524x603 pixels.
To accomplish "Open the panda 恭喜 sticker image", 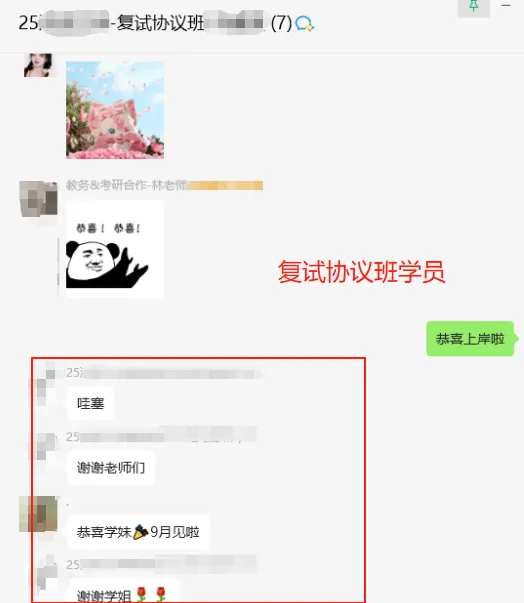I will click(115, 248).
